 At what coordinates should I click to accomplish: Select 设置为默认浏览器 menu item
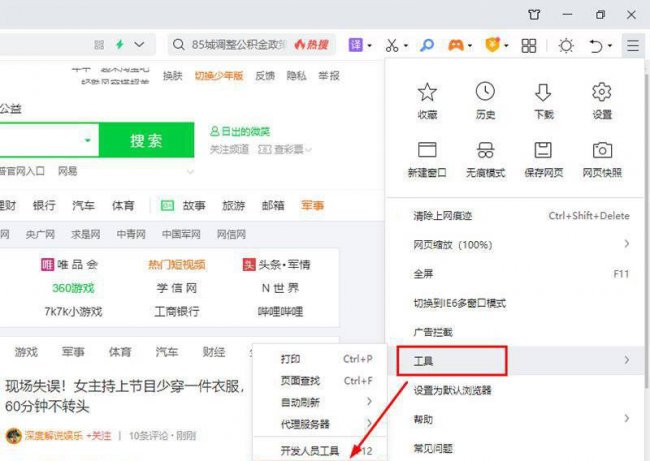click(515, 390)
